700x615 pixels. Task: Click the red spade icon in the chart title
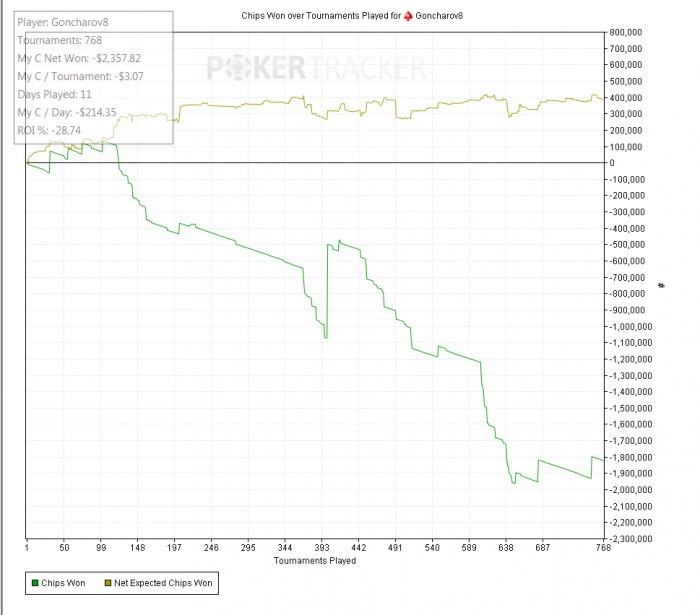click(408, 16)
